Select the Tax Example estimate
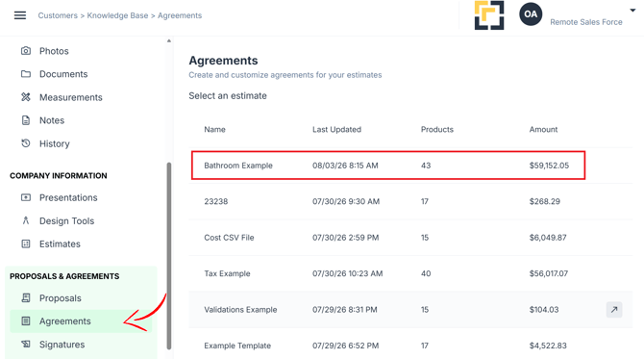Screen dimensions: 644x359 [410, 273]
